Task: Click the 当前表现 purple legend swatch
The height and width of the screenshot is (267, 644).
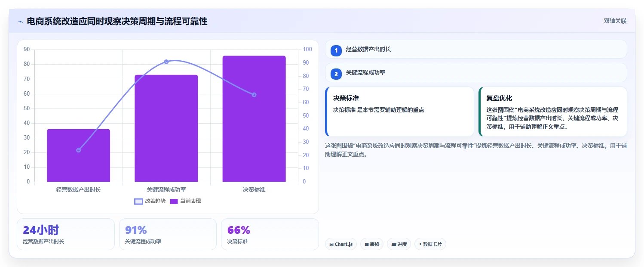Action: click(174, 201)
